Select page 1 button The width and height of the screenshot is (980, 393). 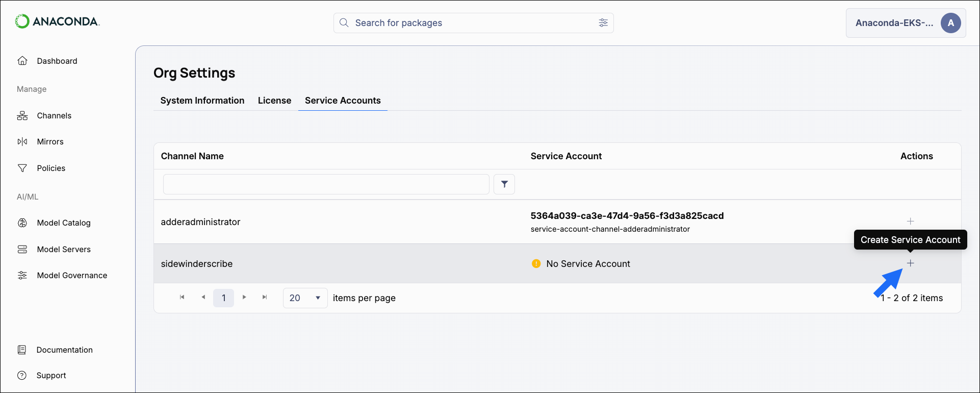click(x=224, y=298)
